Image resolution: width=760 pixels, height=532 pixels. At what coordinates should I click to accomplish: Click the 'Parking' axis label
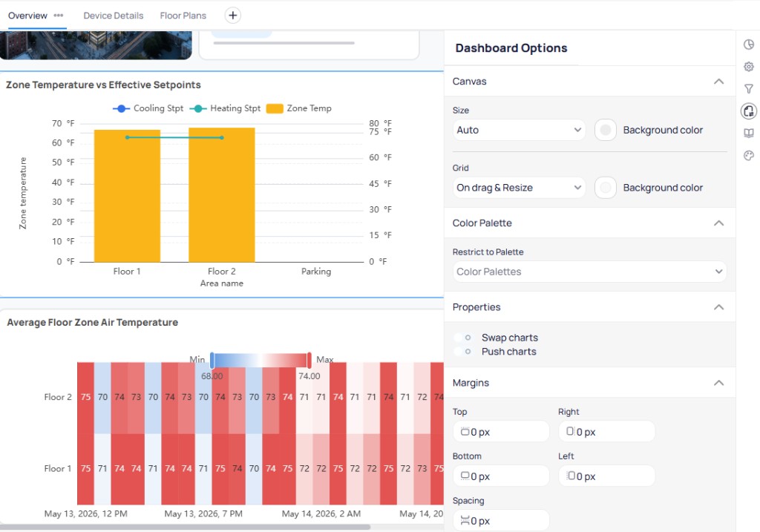316,272
